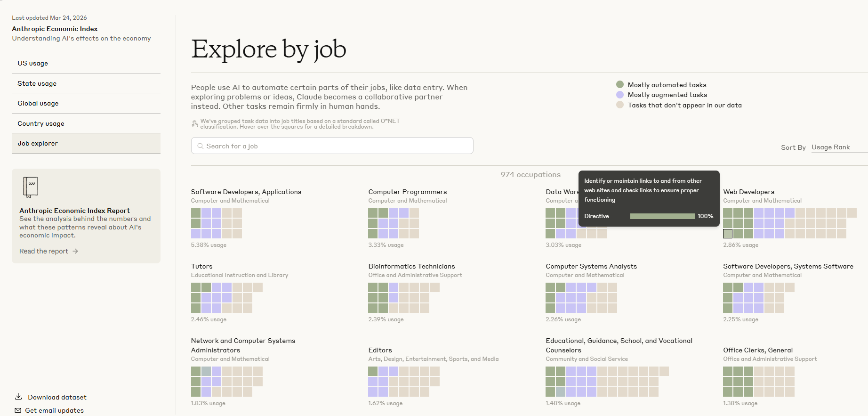Click the hand pointer icon near O*NET note
This screenshot has width=868, height=416.
coord(195,124)
